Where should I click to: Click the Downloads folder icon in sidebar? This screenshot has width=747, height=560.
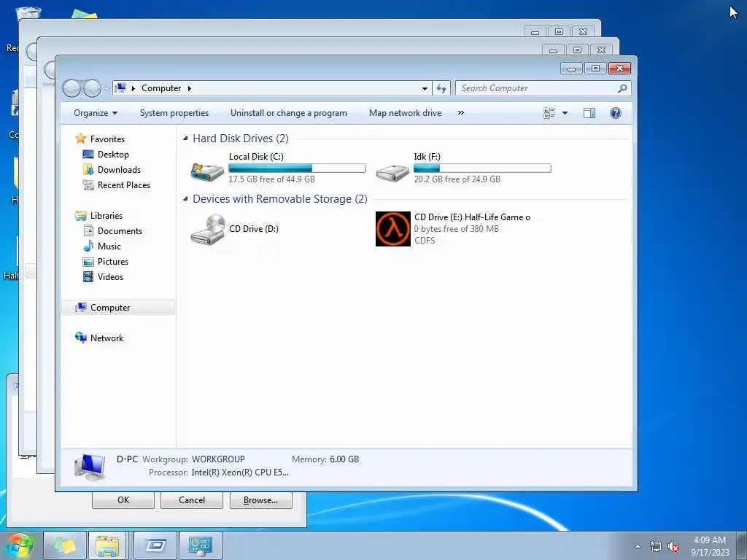(88, 169)
